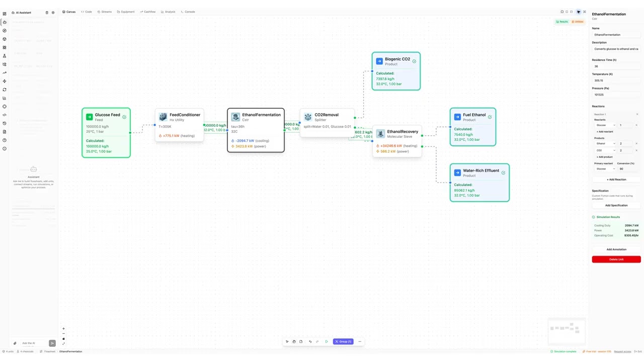This screenshot has height=362, width=644.
Task: Click the trend line icon in left sidebar
Action: pyautogui.click(x=5, y=73)
